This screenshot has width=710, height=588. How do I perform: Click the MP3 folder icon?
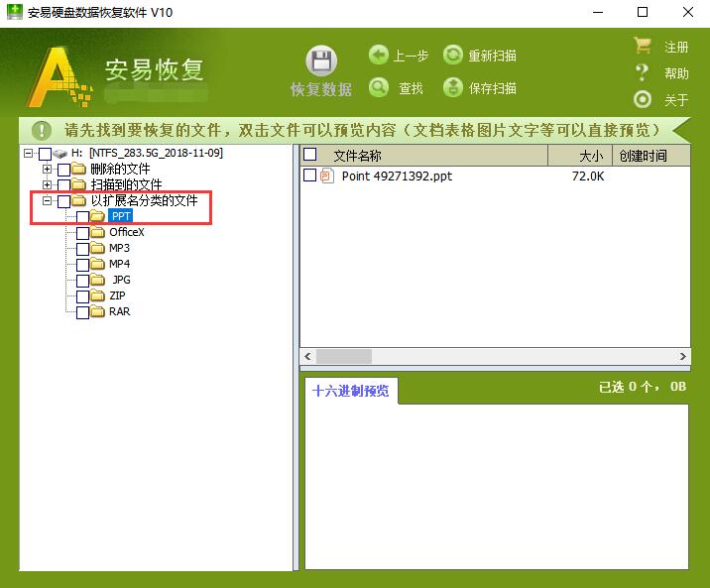click(97, 248)
